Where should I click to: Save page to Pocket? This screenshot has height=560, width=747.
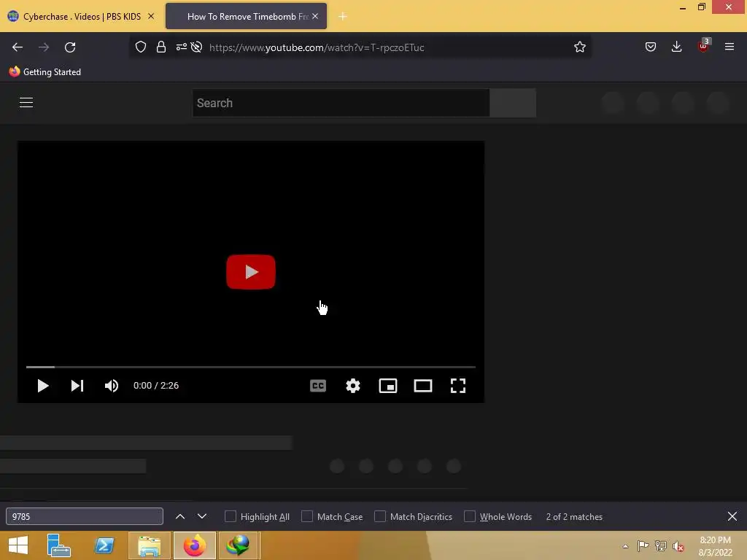[650, 47]
